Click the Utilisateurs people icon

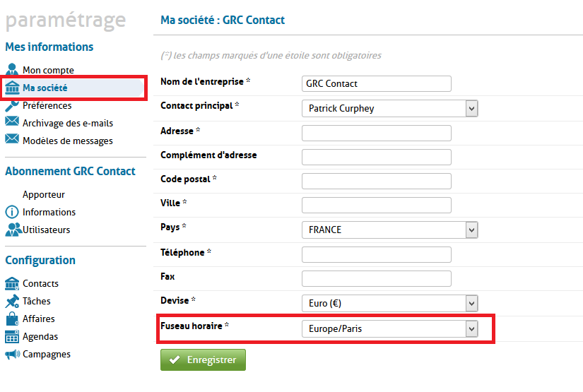(x=13, y=230)
